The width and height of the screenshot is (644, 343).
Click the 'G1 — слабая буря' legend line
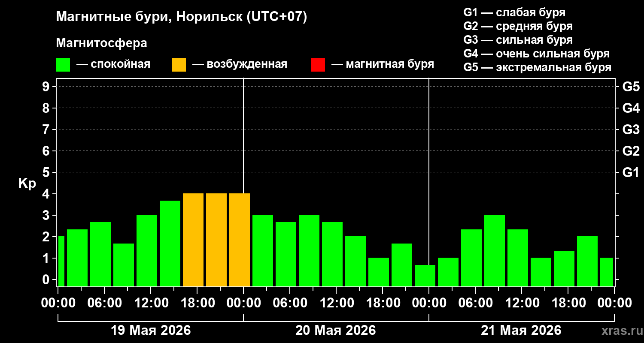pyautogui.click(x=514, y=12)
